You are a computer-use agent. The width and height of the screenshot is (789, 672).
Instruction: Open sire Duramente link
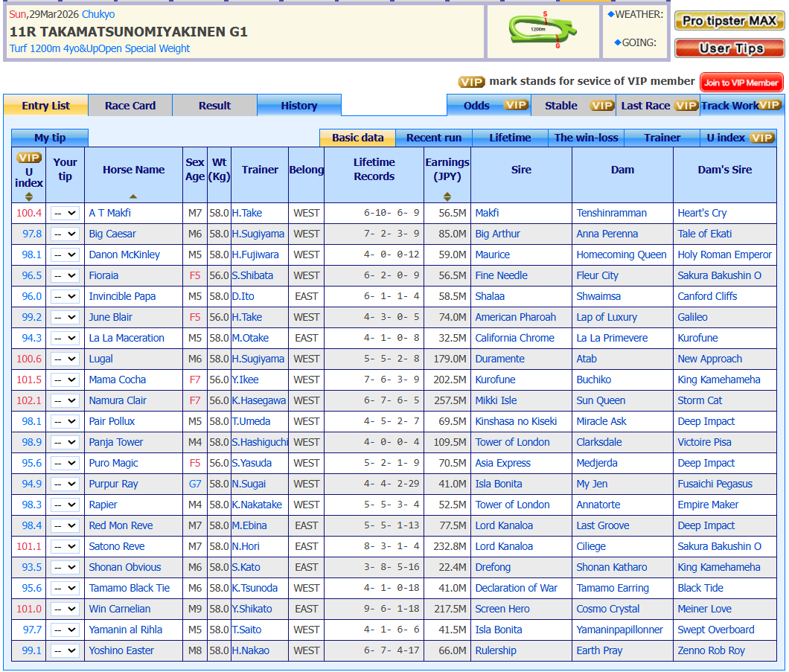[x=499, y=359]
